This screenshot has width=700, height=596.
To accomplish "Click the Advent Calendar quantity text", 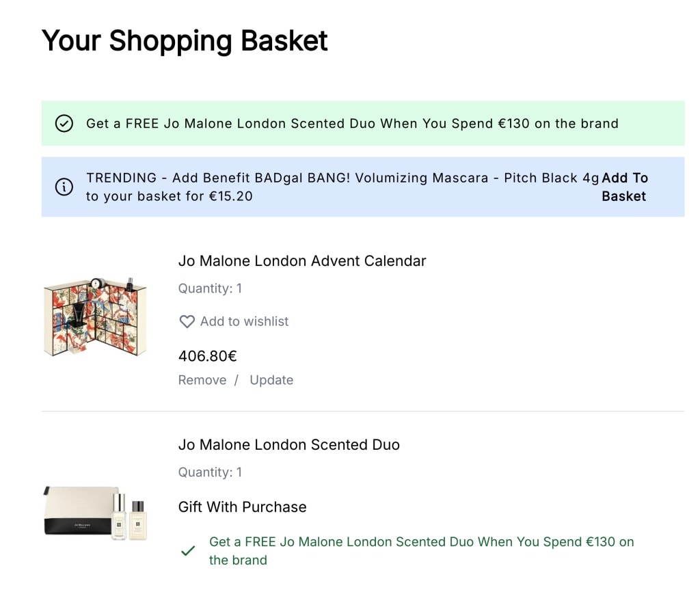I will [x=210, y=288].
